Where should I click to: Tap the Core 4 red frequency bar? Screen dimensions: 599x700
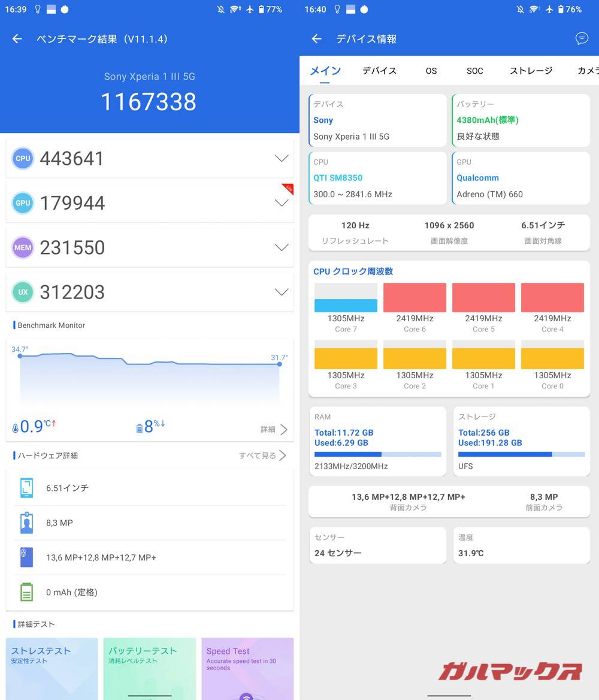[553, 297]
